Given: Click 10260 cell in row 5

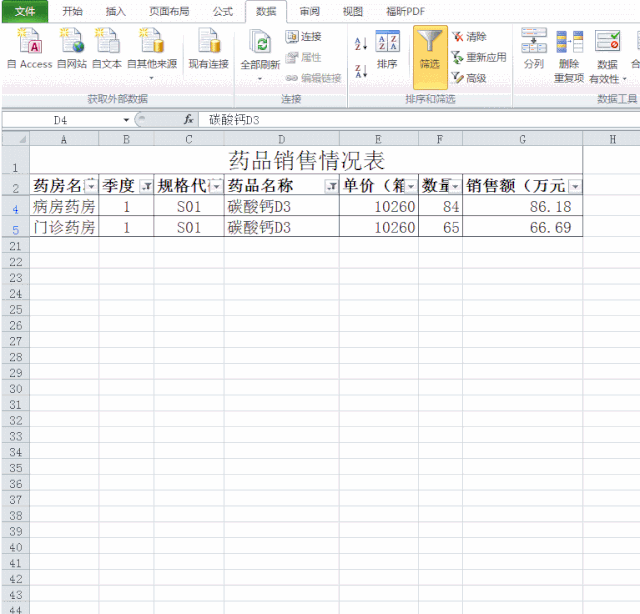Looking at the screenshot, I should pyautogui.click(x=379, y=227).
